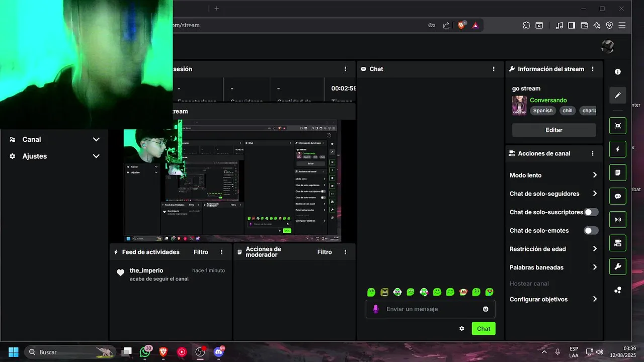The width and height of the screenshot is (644, 362).
Task: Click the Enviar un mensaje field
Action: click(x=430, y=309)
